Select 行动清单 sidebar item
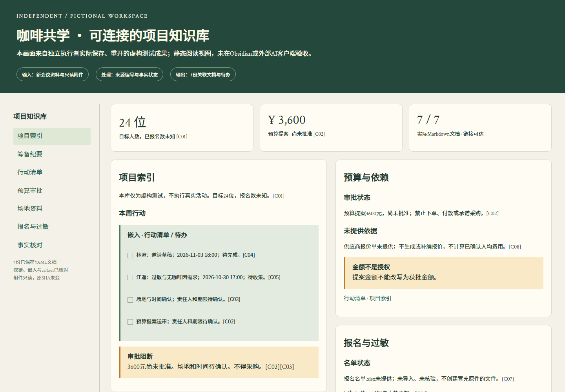The image size is (565, 392). 52,172
